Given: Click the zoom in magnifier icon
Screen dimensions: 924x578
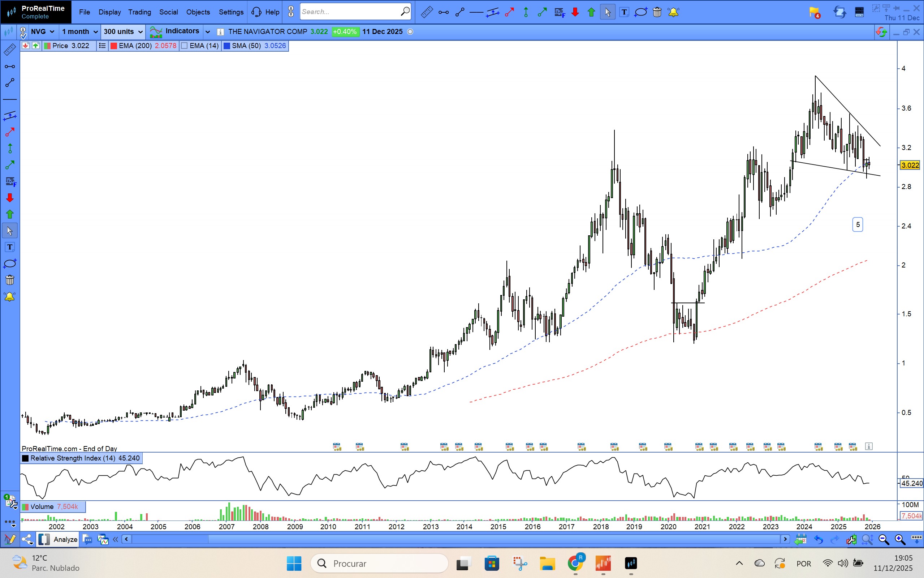Looking at the screenshot, I should 899,539.
